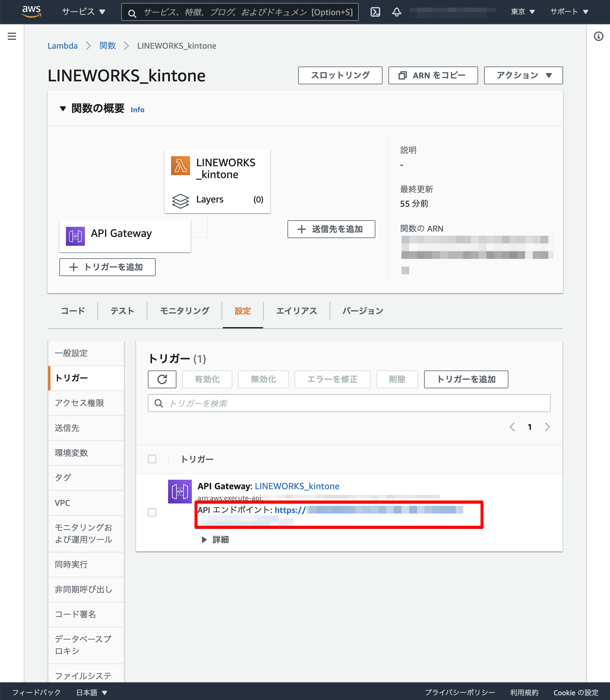This screenshot has height=700, width=610.
Task: Open the LINEWORKS_kintone API Gateway link
Action: tap(297, 486)
